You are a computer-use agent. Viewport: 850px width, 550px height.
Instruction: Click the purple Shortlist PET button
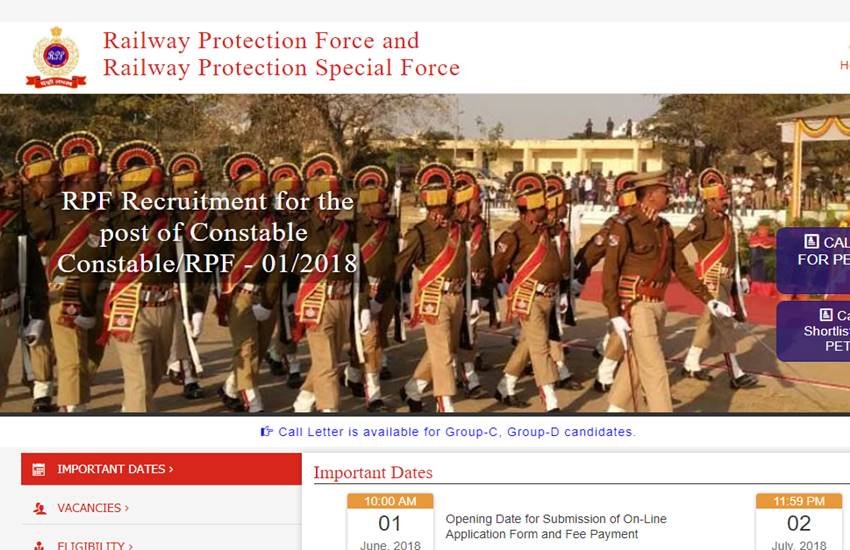pos(813,331)
